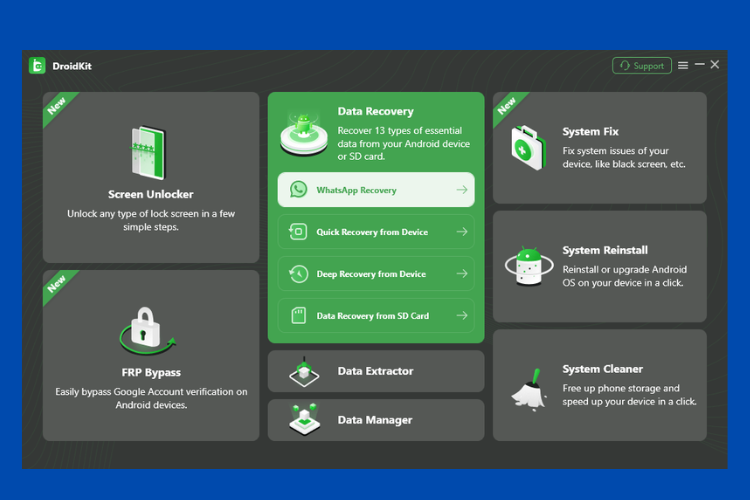Viewport: 750px width, 500px height.
Task: Click the Screen Unlocker phone icon
Action: (x=149, y=153)
